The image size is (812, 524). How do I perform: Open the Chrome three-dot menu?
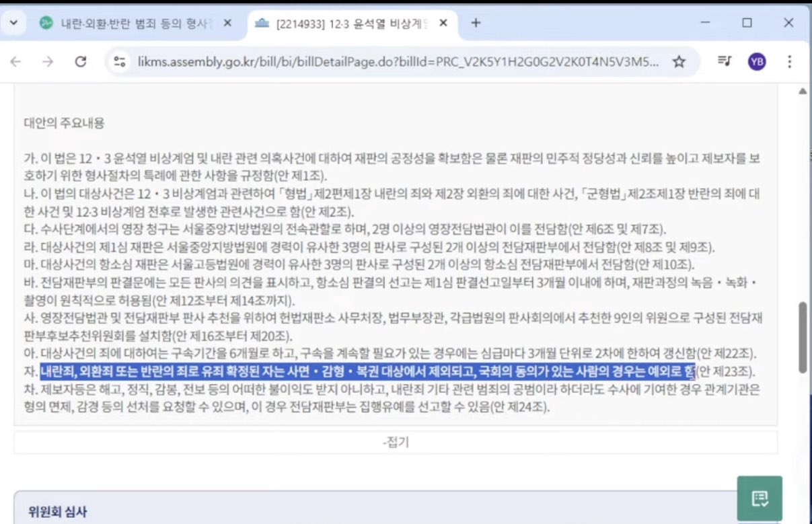(x=789, y=62)
